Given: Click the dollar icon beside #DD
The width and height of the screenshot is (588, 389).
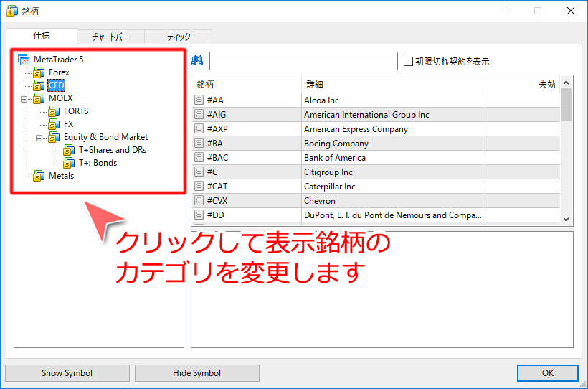Looking at the screenshot, I should point(199,215).
